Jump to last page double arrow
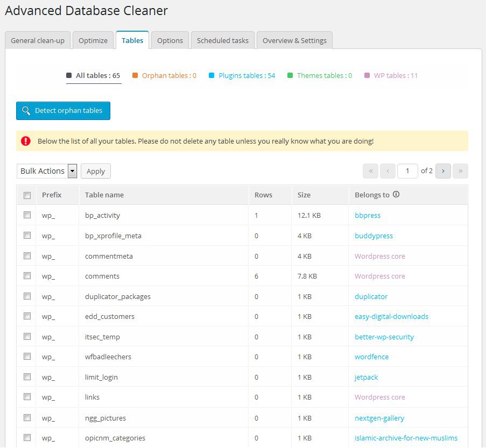Image resolution: width=486 pixels, height=448 pixels. (x=460, y=171)
